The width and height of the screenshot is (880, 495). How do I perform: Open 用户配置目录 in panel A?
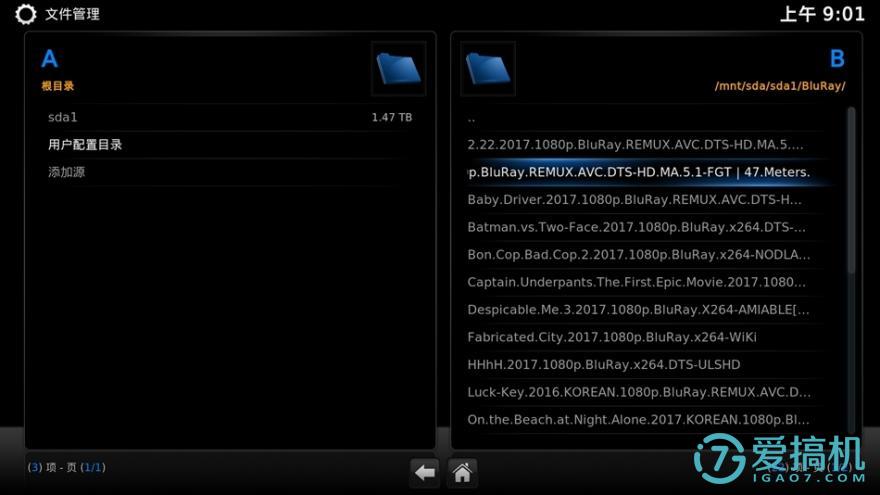click(x=229, y=145)
